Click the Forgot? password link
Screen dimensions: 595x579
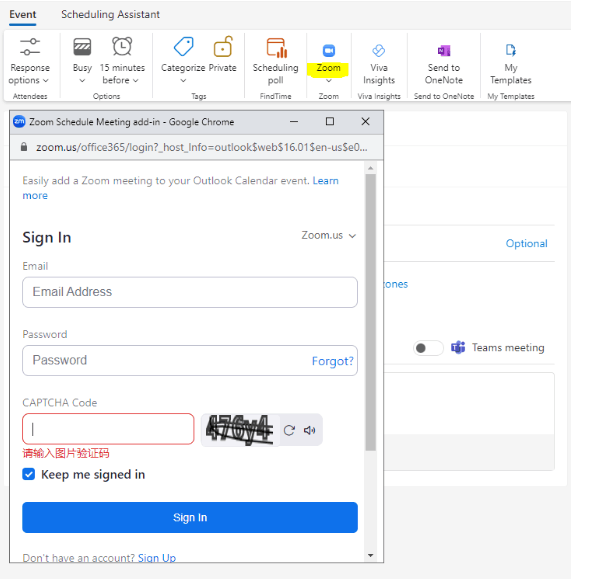(x=332, y=360)
